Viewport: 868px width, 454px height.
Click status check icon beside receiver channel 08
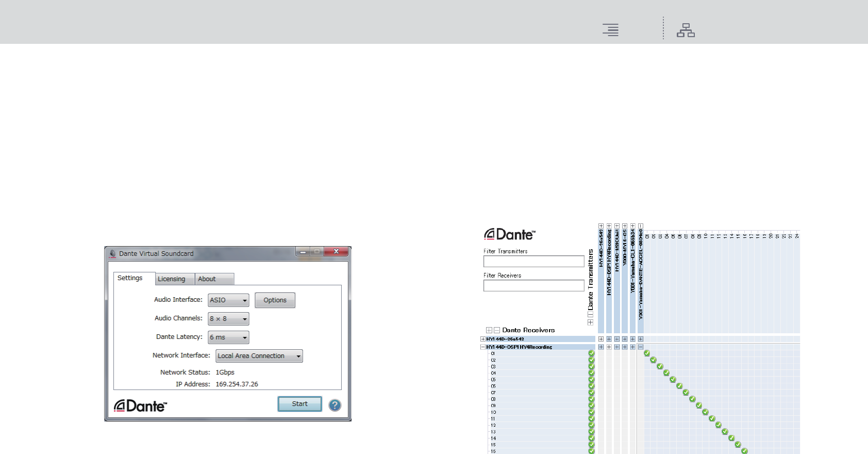coord(592,399)
